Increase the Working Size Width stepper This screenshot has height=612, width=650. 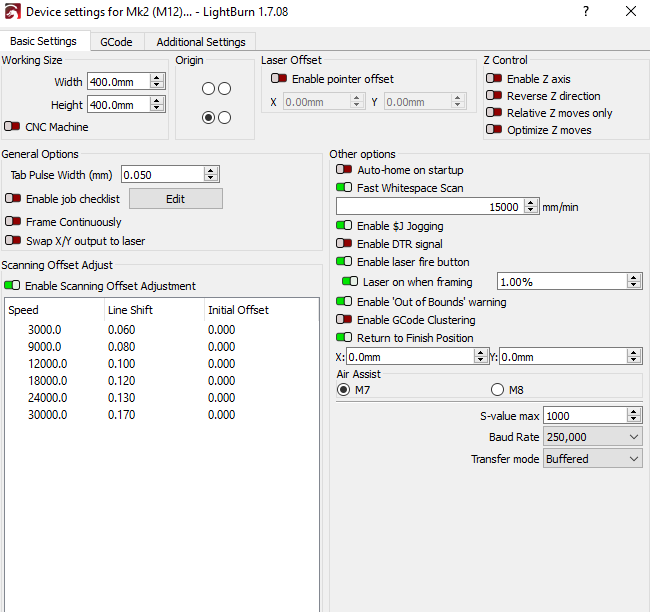(x=157, y=78)
